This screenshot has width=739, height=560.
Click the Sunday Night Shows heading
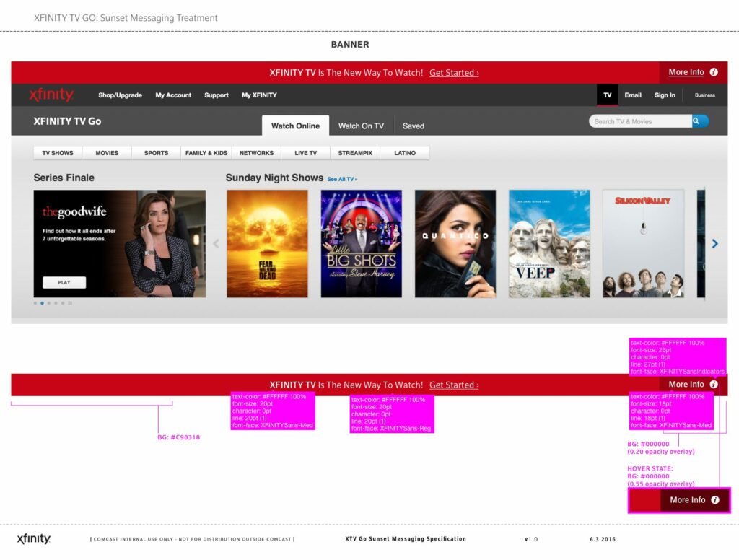pyautogui.click(x=274, y=178)
